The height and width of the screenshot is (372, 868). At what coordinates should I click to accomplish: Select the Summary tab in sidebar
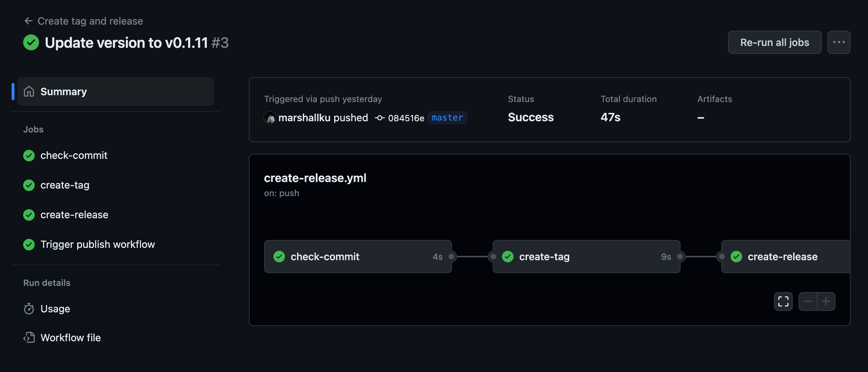(x=64, y=92)
